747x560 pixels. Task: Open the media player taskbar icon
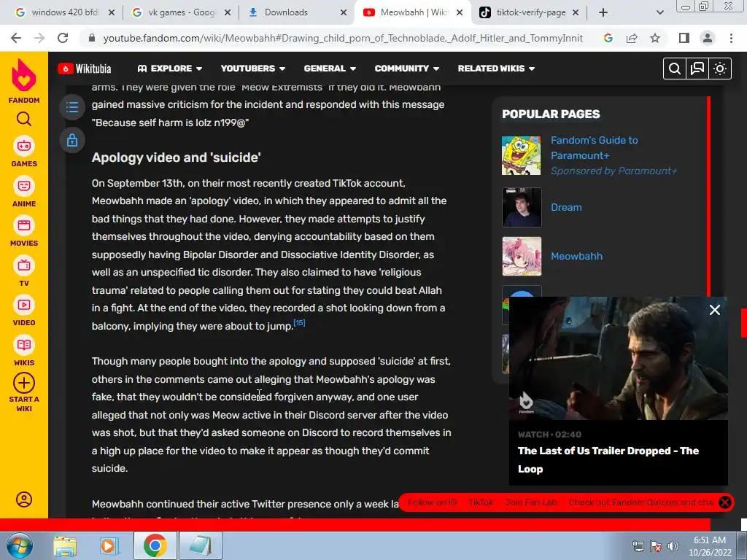(x=109, y=546)
